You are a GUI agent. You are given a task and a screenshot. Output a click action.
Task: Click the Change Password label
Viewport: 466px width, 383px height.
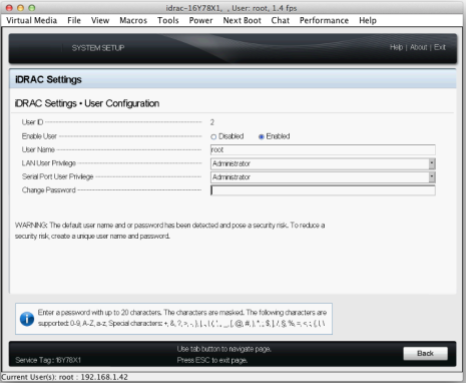coord(49,190)
